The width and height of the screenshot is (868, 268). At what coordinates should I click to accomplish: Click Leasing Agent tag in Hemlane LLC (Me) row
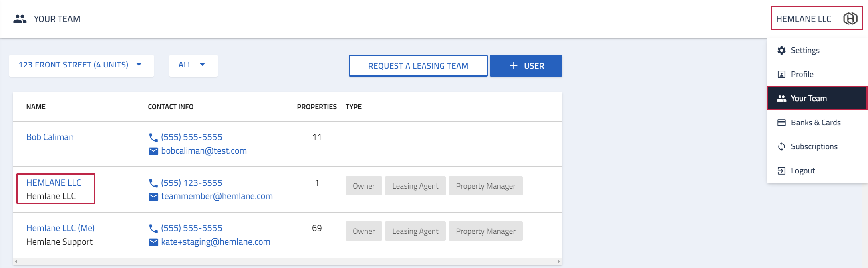415,231
